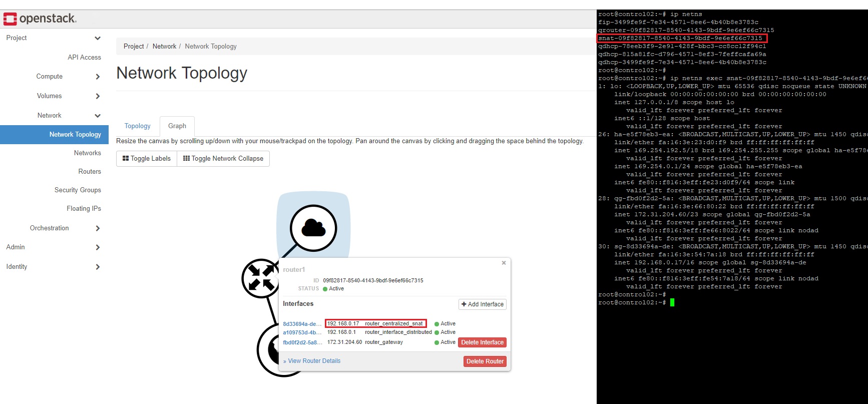Open Floating IPs in sidebar

[x=84, y=208]
